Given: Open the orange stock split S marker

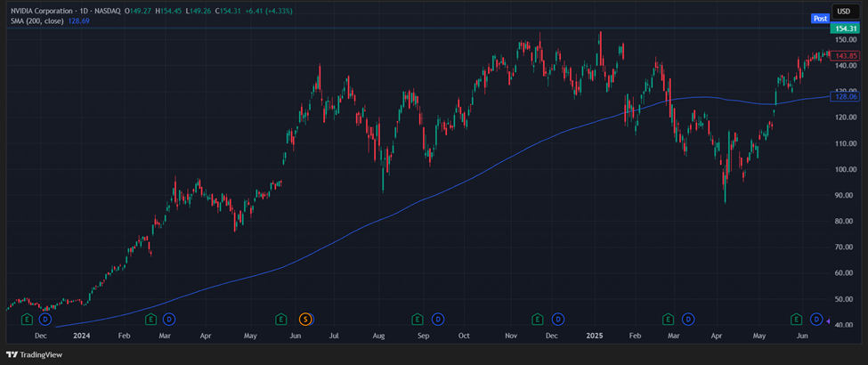Looking at the screenshot, I should pos(305,319).
